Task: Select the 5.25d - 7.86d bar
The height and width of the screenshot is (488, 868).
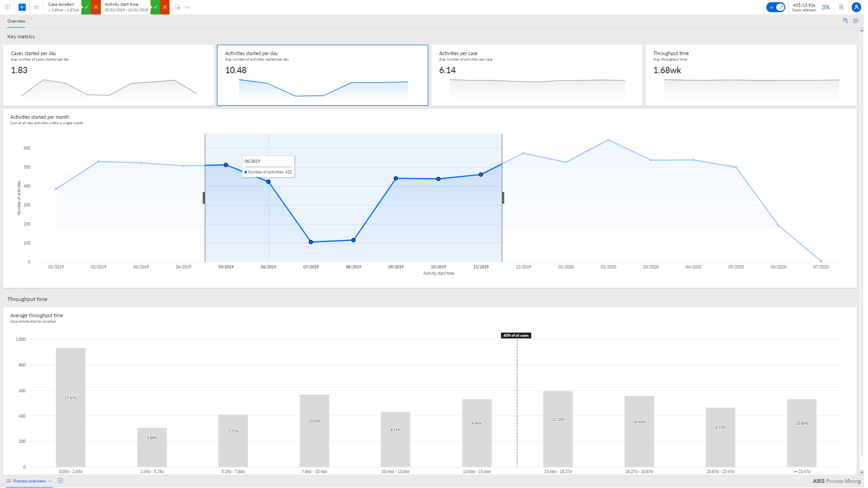Action: pyautogui.click(x=233, y=441)
